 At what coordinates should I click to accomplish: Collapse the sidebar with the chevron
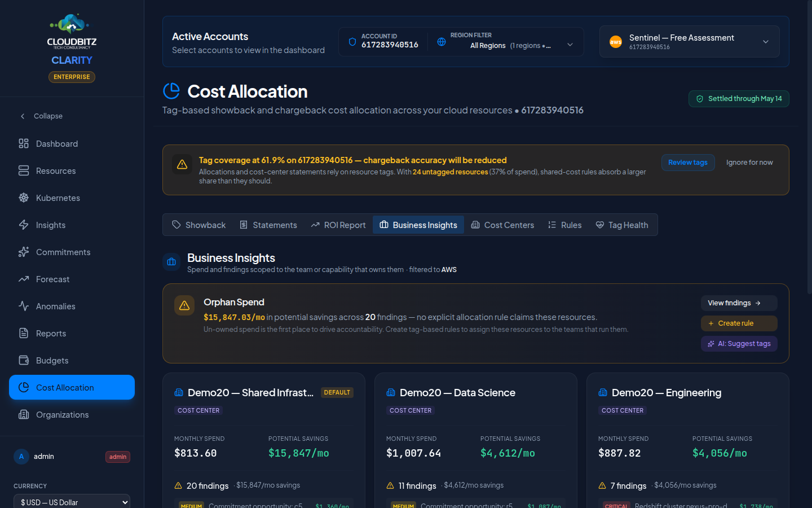[23, 116]
